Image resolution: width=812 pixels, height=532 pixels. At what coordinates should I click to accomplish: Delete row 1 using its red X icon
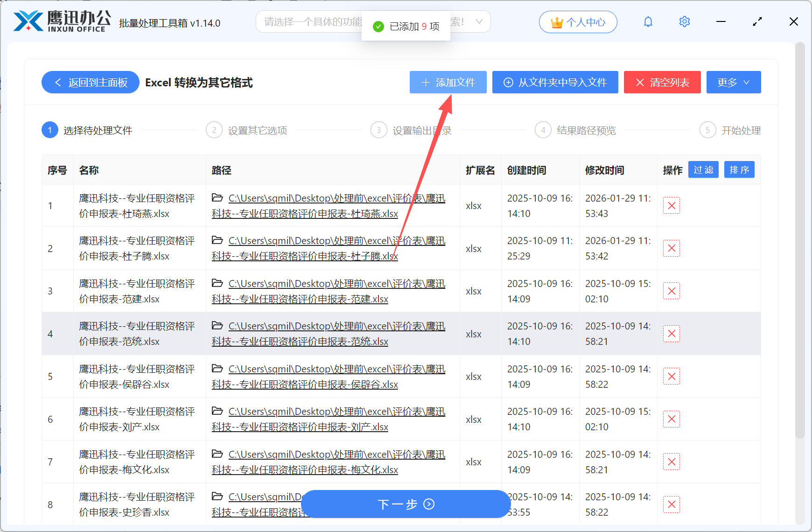[672, 205]
